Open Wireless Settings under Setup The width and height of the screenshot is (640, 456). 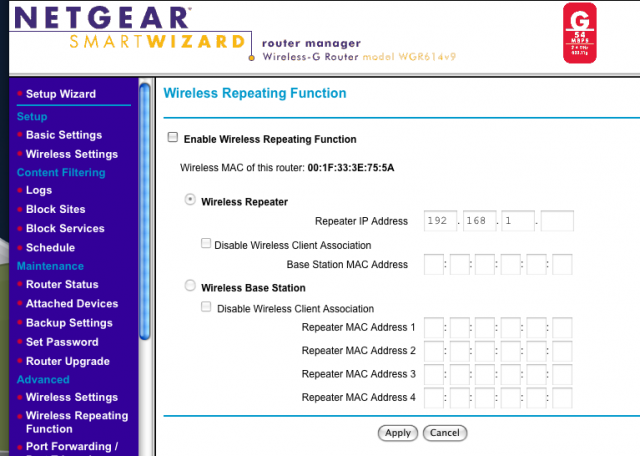(72, 154)
